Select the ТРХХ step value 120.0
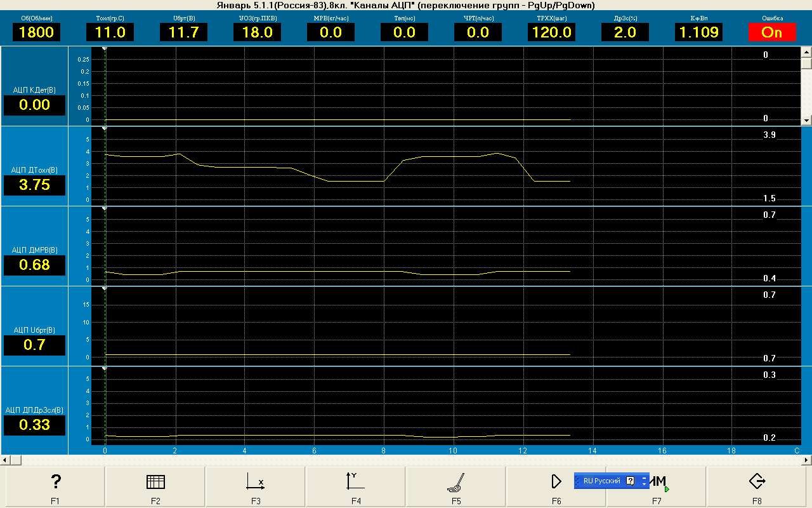This screenshot has height=508, width=812. click(552, 32)
